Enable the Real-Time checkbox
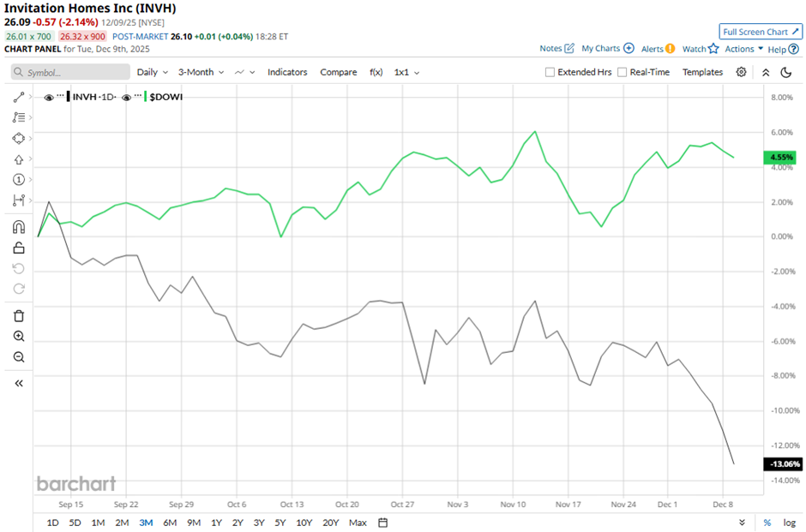 click(622, 73)
